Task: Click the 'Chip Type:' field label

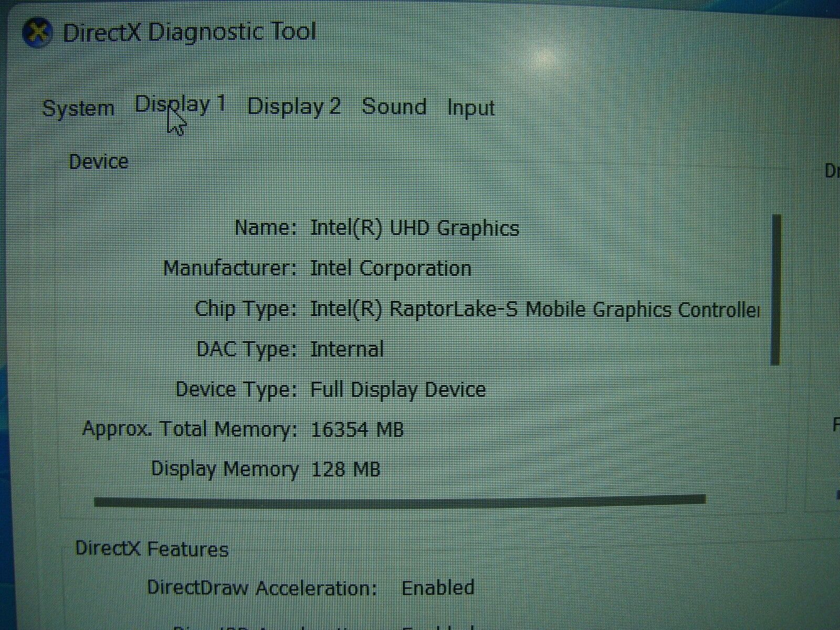Action: pos(246,309)
